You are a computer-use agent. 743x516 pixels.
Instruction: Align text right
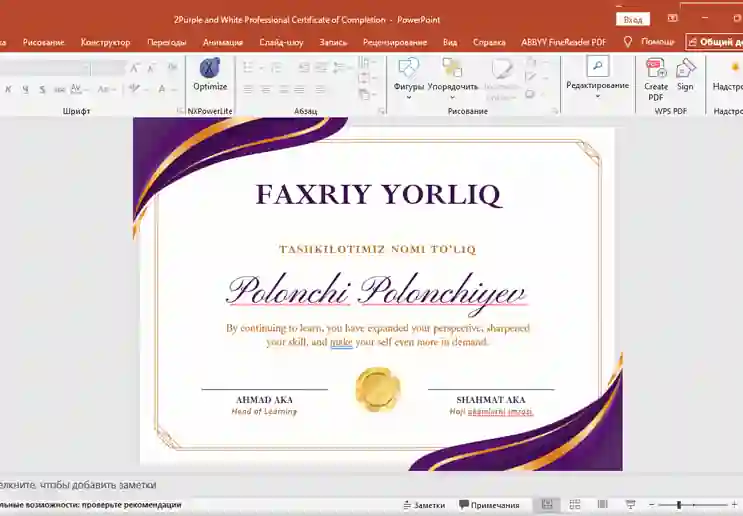coord(283,89)
